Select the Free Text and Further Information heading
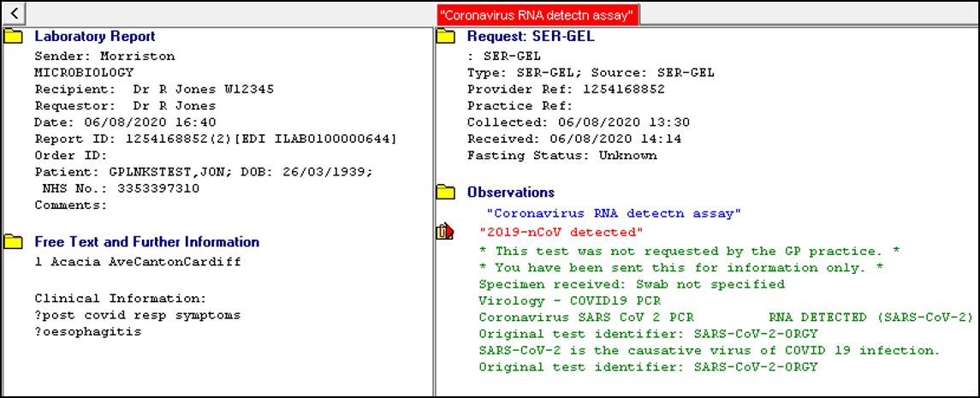This screenshot has height=398, width=980. tap(147, 242)
